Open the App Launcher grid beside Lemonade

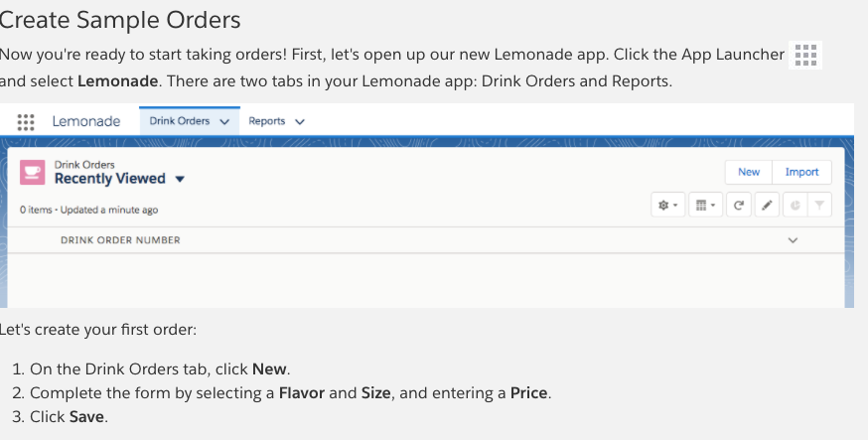tap(27, 121)
